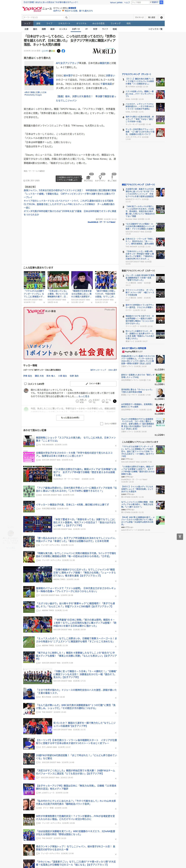
Task: Click player link 伊東 純也
Action: (x=28, y=376)
